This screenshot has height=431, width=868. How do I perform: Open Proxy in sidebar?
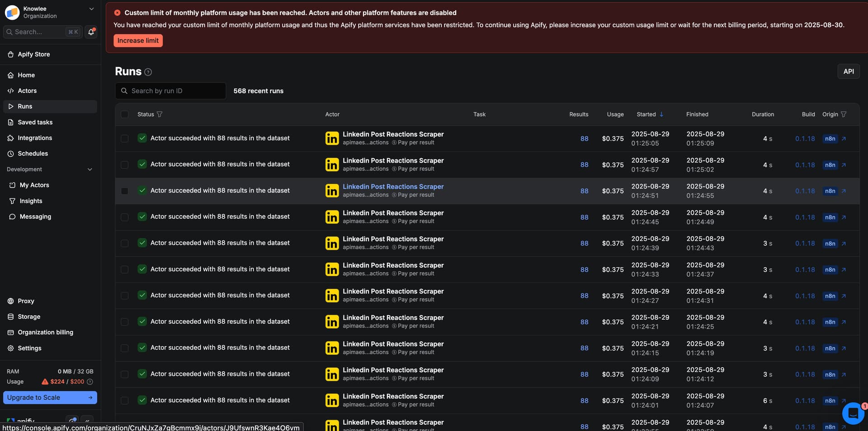click(x=50, y=301)
